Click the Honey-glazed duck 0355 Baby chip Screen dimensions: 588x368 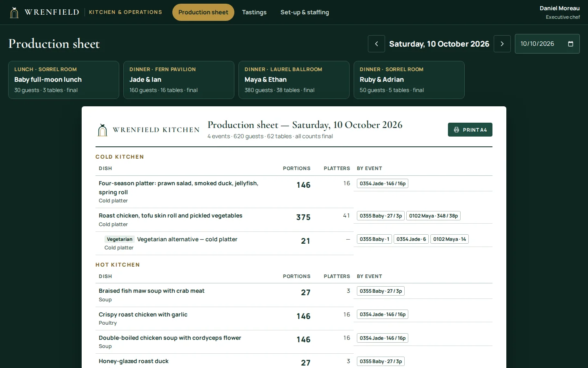click(381, 361)
